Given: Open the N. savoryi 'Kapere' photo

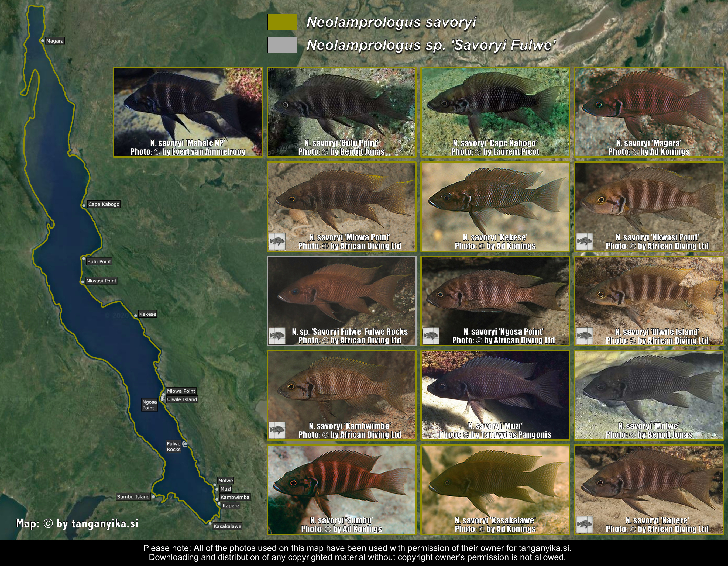Looking at the screenshot, I should pos(649,490).
